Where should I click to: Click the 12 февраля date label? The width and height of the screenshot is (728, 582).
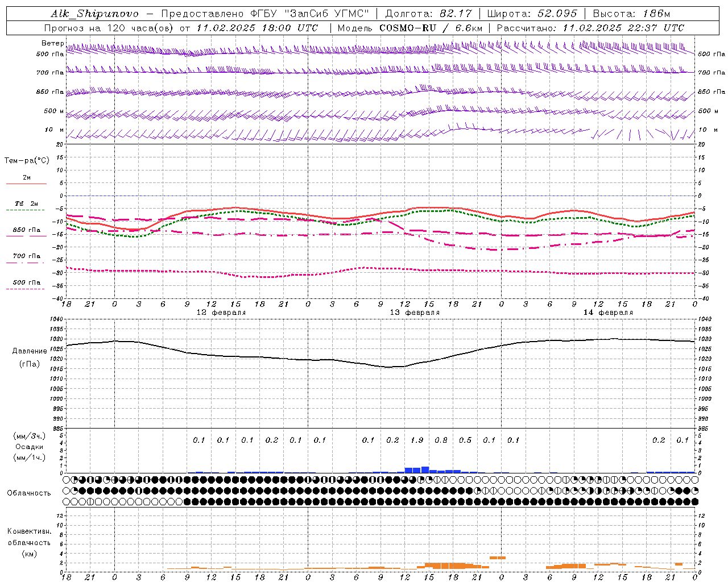[x=221, y=313]
